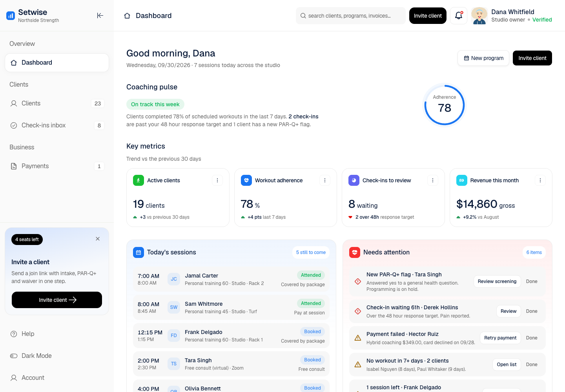The height and width of the screenshot is (392, 565).
Task: Open Account in the sidebar
Action: click(x=57, y=378)
